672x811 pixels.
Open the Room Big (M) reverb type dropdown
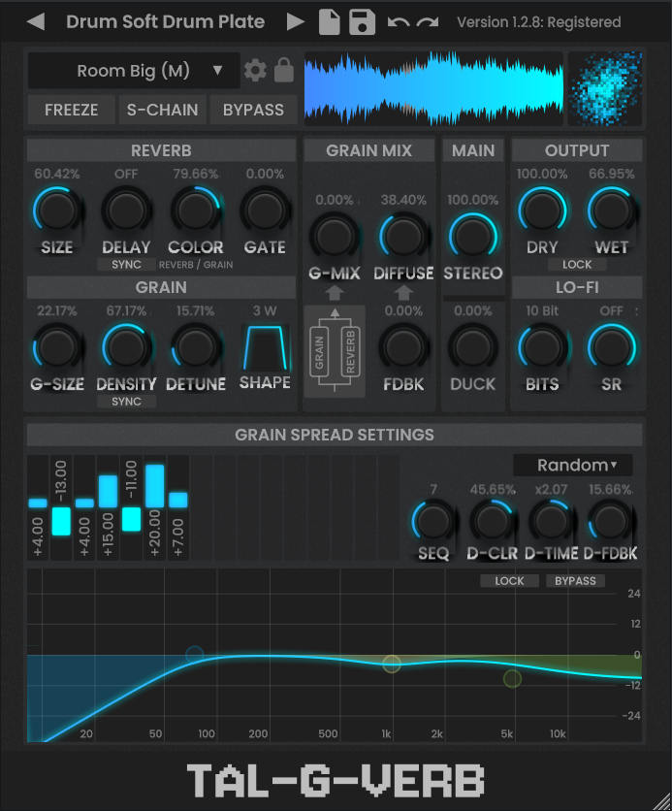[134, 71]
